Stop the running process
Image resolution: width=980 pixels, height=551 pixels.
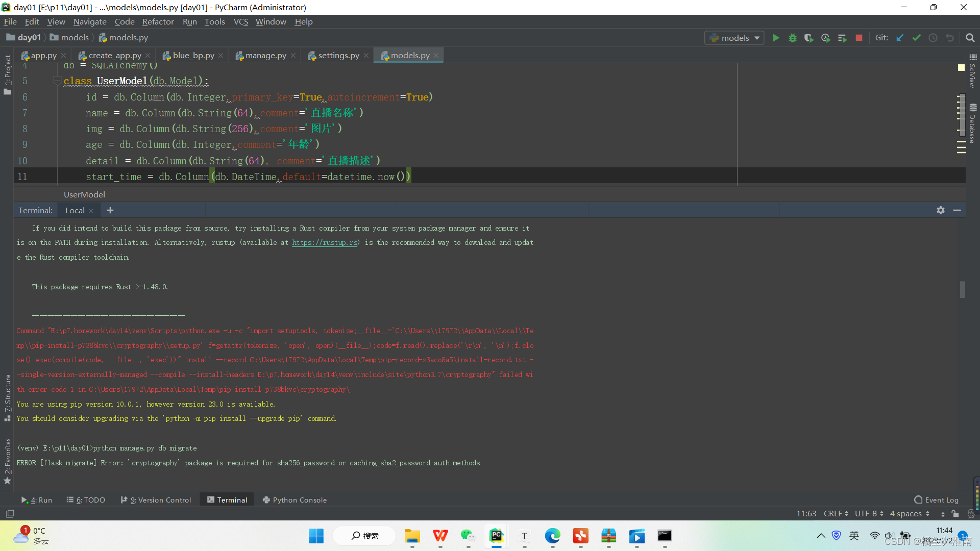[859, 37]
